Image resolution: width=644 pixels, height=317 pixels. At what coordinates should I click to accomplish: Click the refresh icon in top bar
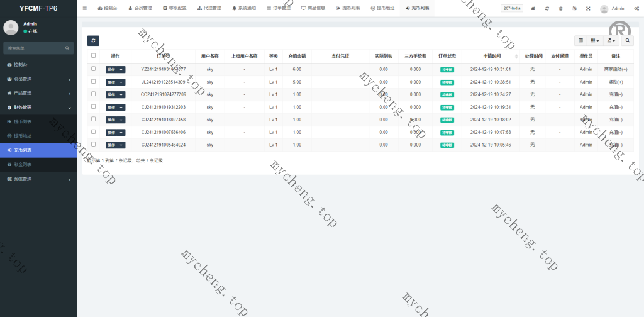coord(547,9)
